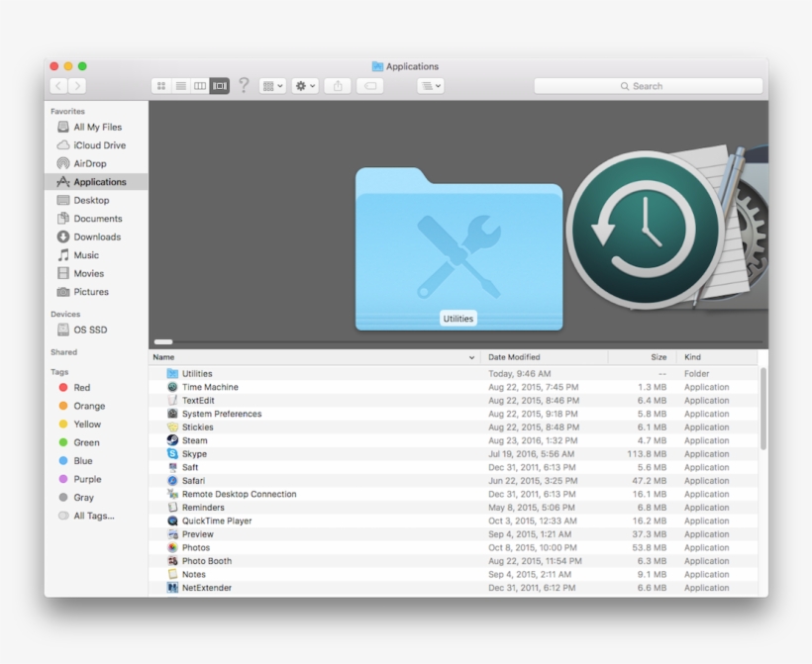Enable icon grid view
Image resolution: width=812 pixels, height=664 pixels.
point(160,85)
